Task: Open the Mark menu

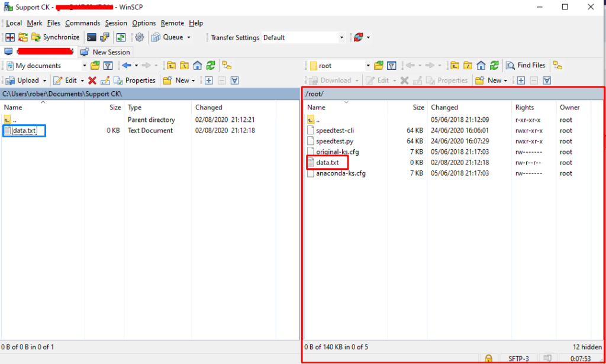Action: (35, 23)
